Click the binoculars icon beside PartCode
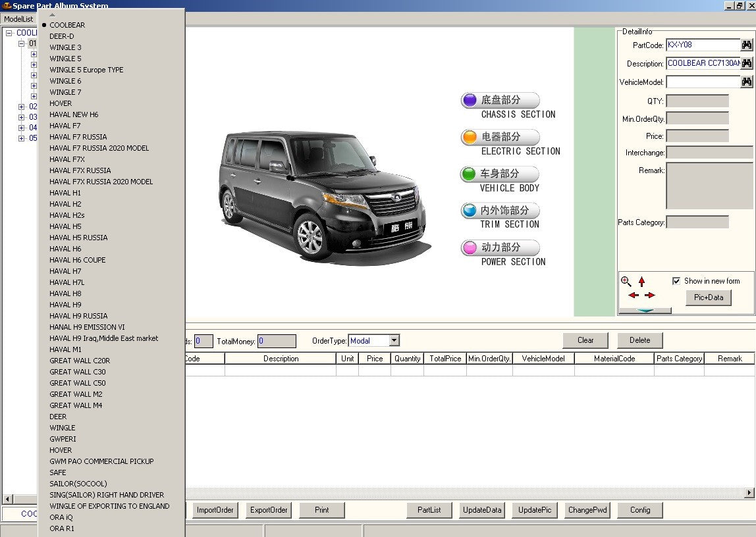Image resolution: width=756 pixels, height=537 pixels. pos(747,45)
